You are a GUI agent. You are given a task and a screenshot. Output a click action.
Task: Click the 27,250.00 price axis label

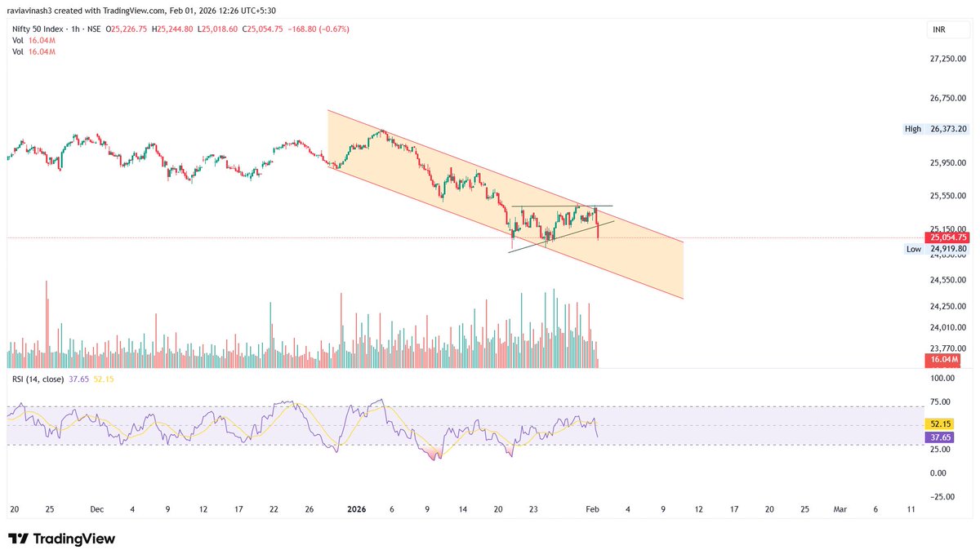(947, 59)
